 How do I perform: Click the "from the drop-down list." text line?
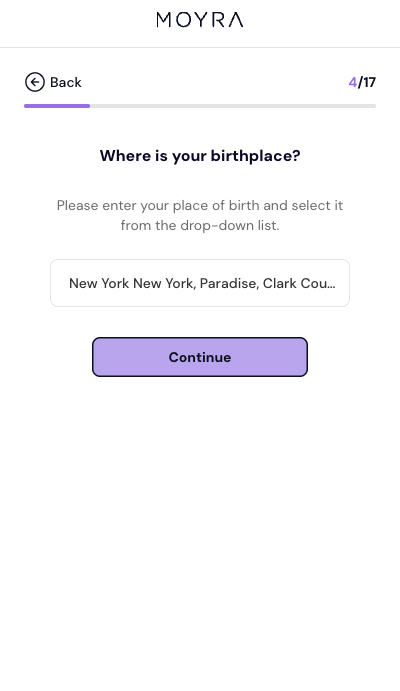pyautogui.click(x=200, y=226)
